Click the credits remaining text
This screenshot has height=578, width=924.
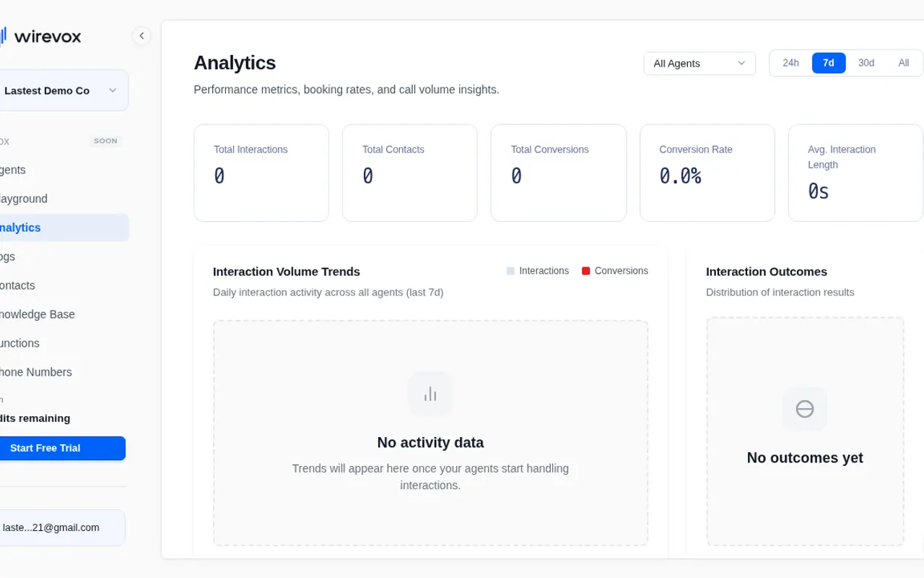pos(35,418)
